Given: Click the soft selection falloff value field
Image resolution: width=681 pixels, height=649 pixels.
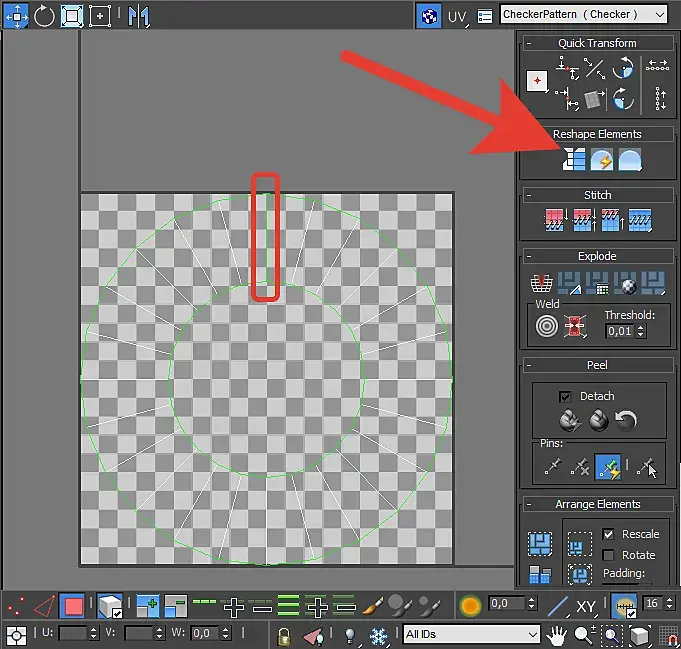Looking at the screenshot, I should [507, 603].
